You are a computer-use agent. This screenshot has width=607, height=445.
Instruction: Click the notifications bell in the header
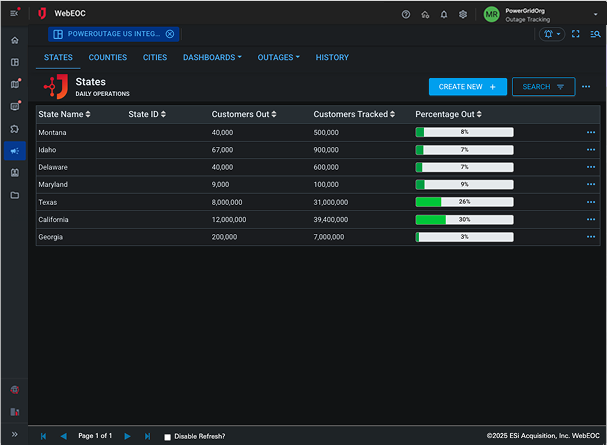[x=444, y=15]
